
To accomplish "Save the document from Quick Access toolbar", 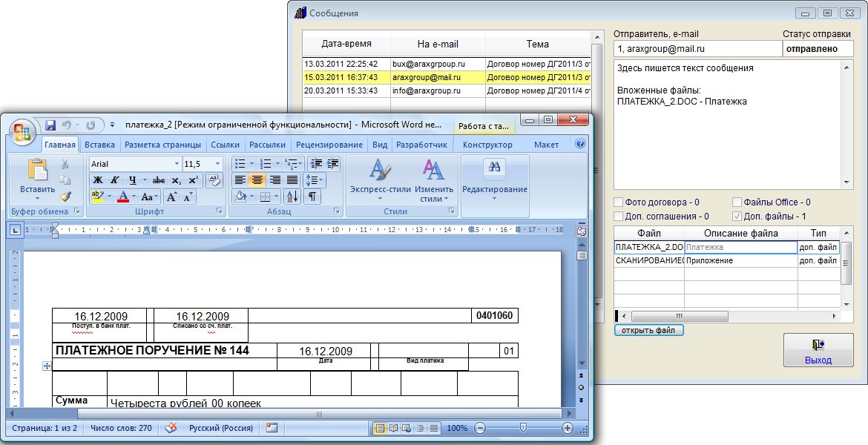I will pyautogui.click(x=50, y=125).
